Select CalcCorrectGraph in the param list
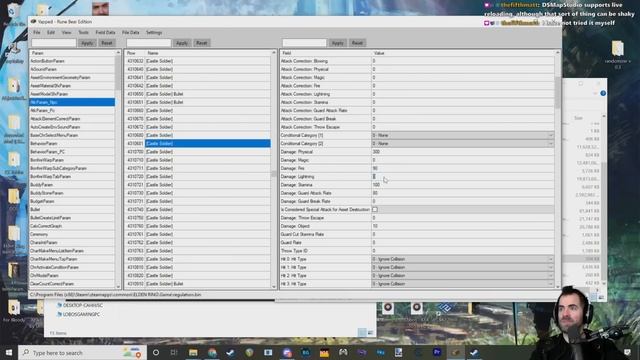Screen dimensions: 640x360 pos(72,226)
